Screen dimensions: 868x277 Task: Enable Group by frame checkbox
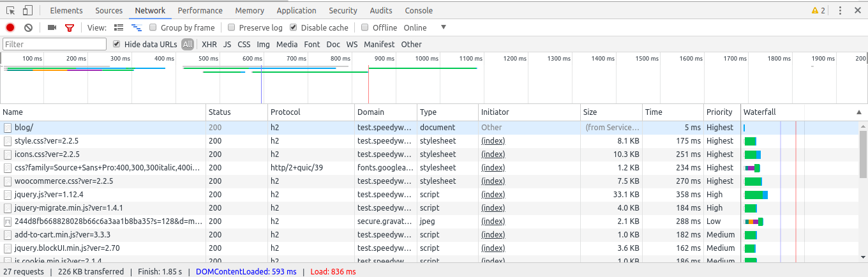point(153,27)
